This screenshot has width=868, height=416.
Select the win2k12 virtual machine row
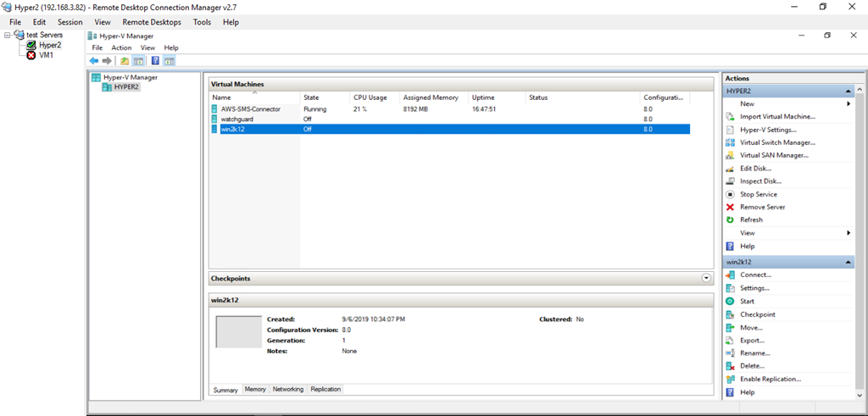click(450, 129)
